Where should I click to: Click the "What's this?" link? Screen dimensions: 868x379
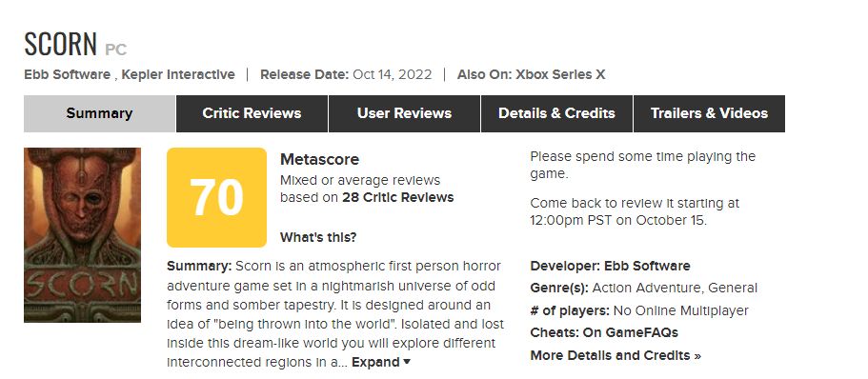pyautogui.click(x=318, y=237)
